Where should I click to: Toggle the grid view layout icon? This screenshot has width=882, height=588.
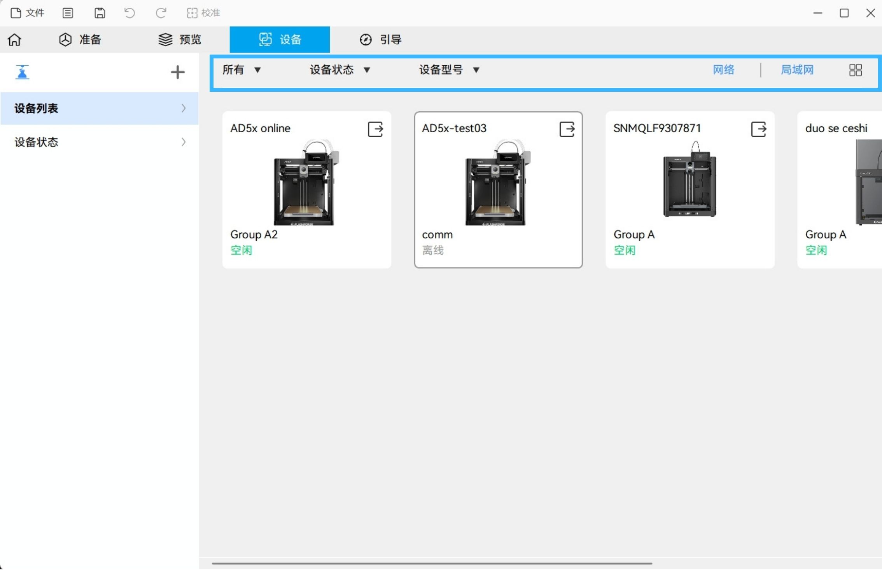point(856,70)
